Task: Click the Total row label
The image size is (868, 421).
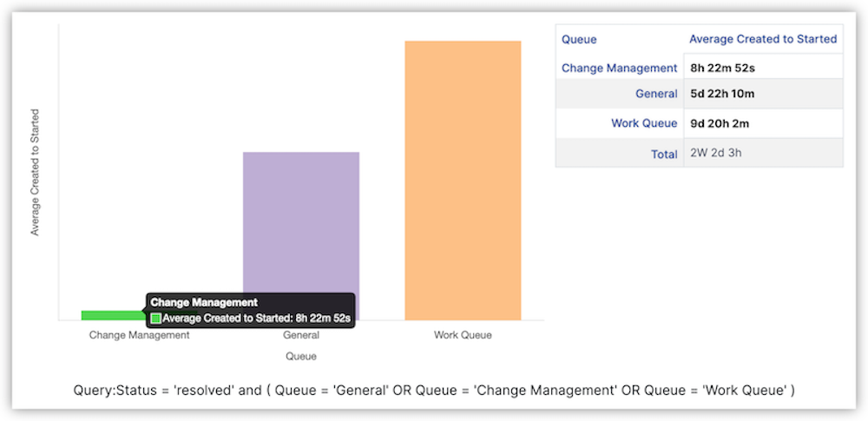Action: pos(664,154)
